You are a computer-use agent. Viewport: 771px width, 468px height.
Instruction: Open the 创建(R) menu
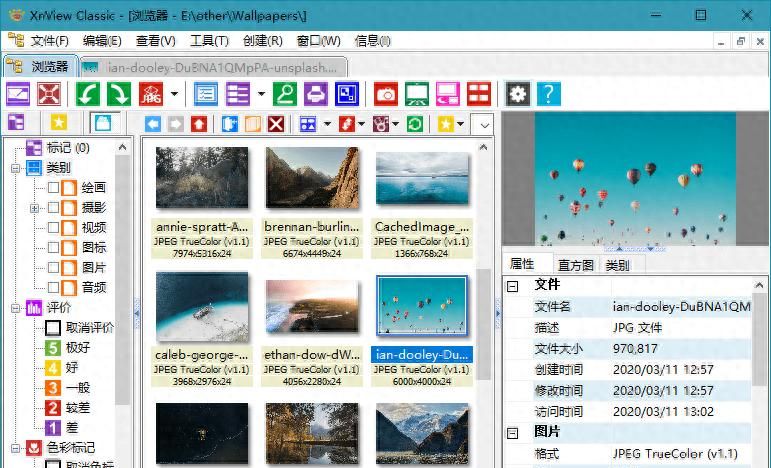coord(263,41)
